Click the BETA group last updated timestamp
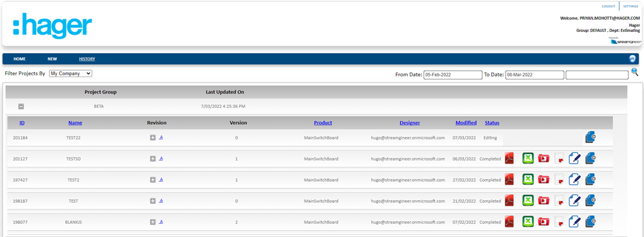 tap(223, 107)
